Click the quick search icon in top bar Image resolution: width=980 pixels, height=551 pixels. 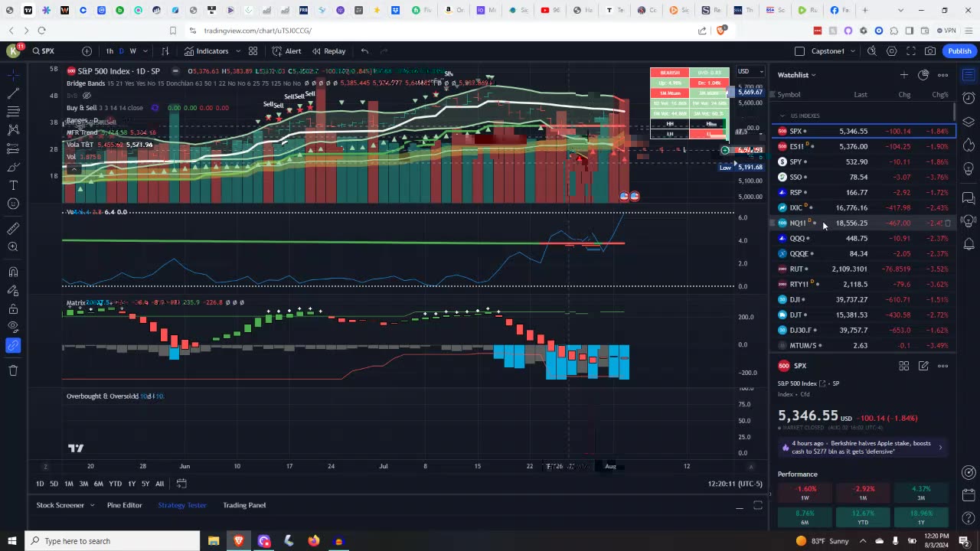(x=872, y=51)
